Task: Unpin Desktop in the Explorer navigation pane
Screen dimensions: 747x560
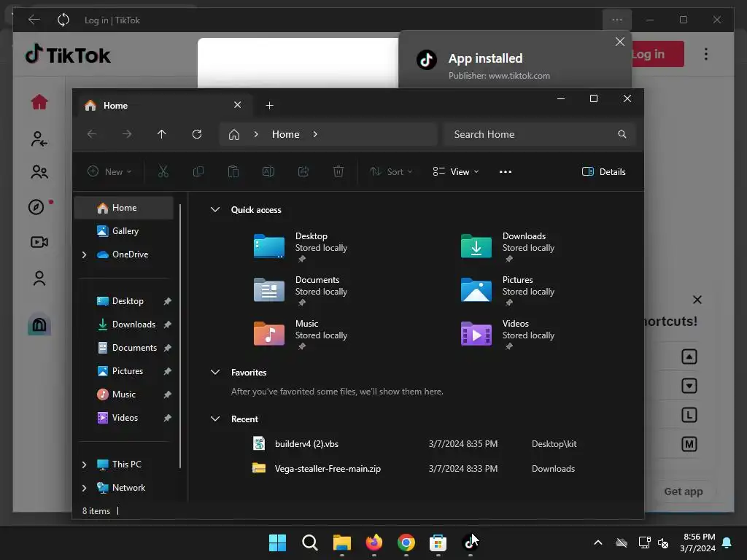Action: click(x=168, y=301)
